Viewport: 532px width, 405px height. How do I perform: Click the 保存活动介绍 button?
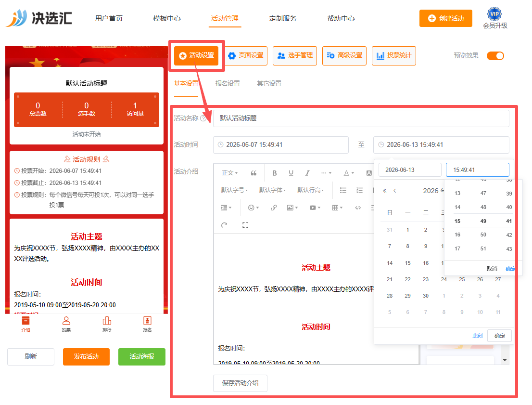[240, 383]
